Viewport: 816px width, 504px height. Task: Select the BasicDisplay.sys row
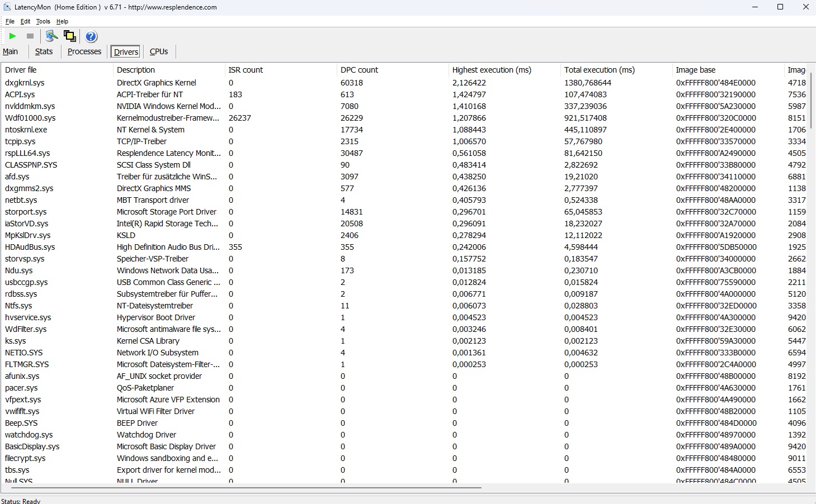[x=405, y=446]
